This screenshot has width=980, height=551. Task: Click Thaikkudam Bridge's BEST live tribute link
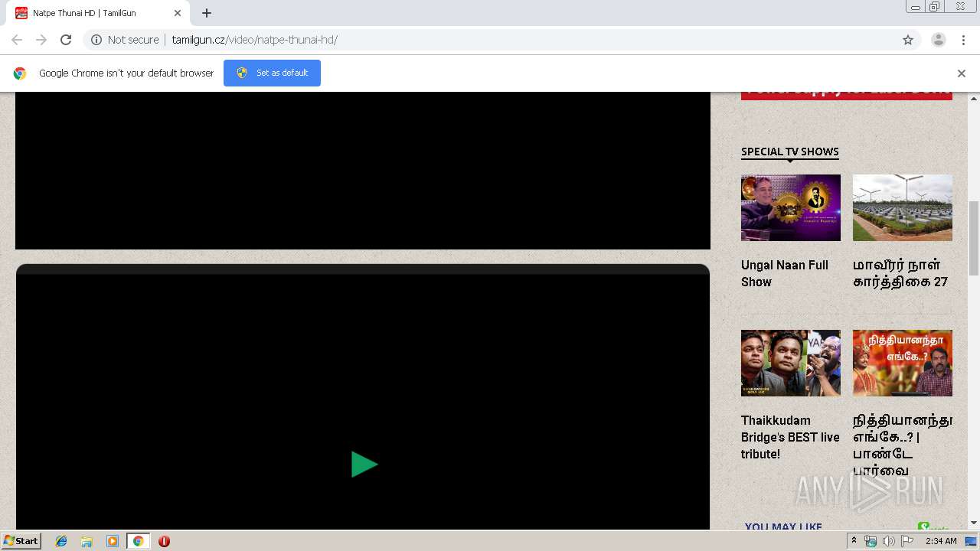790,437
